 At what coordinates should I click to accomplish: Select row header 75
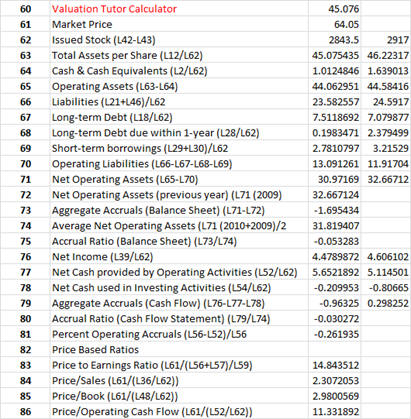pos(25,241)
